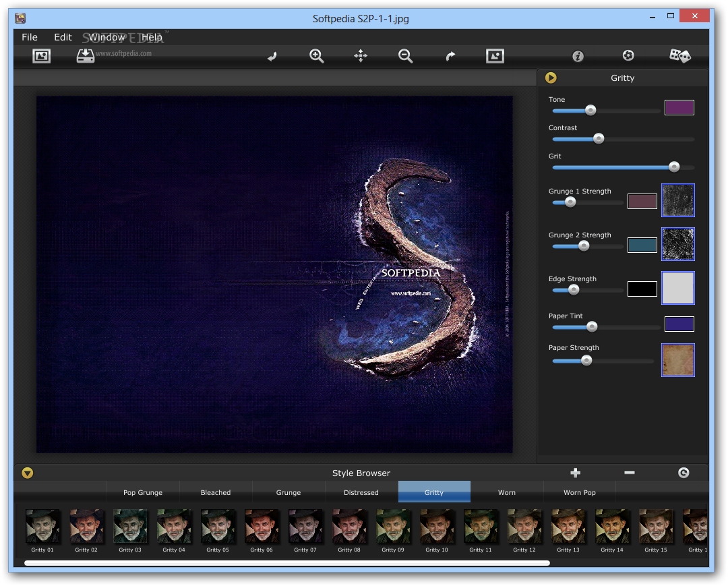Viewport: 728px width, 586px height.
Task: Open the Grunge 1 maroon color swatch
Action: (642, 202)
